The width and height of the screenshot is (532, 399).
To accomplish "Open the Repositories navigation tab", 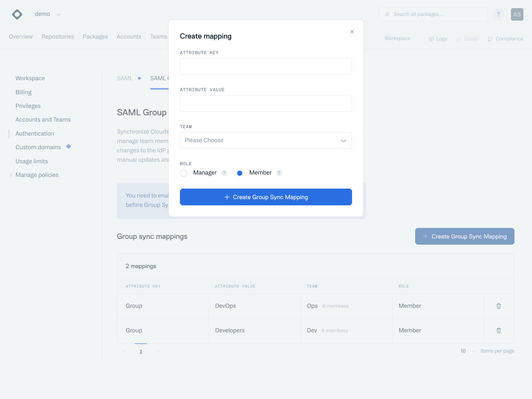I will [58, 37].
